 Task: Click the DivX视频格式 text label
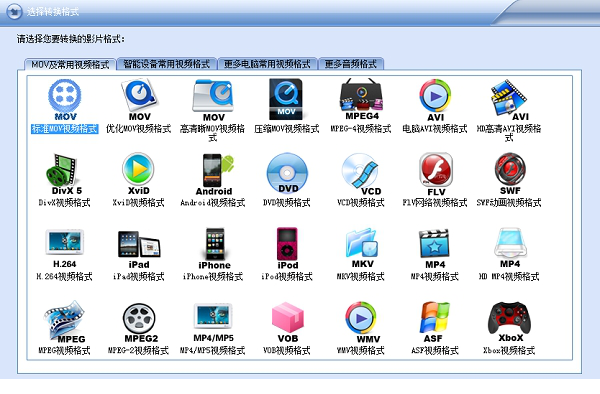click(x=64, y=203)
